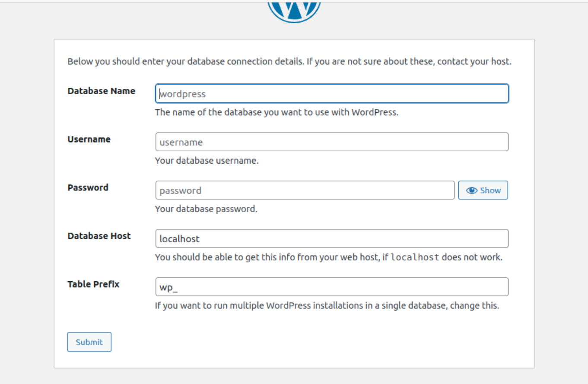Viewport: 588px width, 384px height.
Task: Click the Database Name label
Action: (x=101, y=91)
